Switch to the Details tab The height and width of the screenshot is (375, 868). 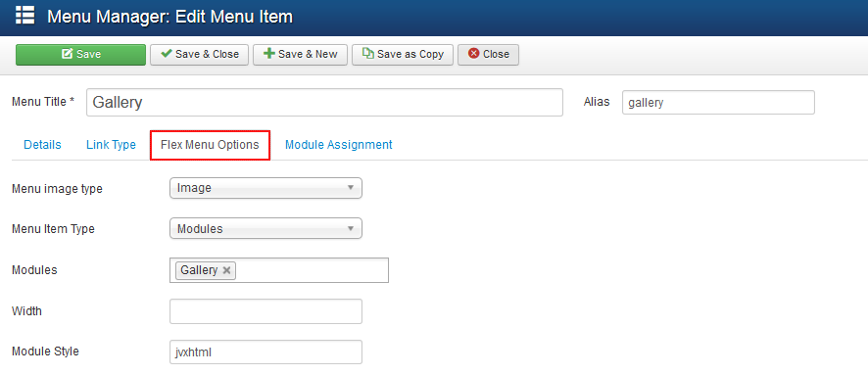pos(43,145)
